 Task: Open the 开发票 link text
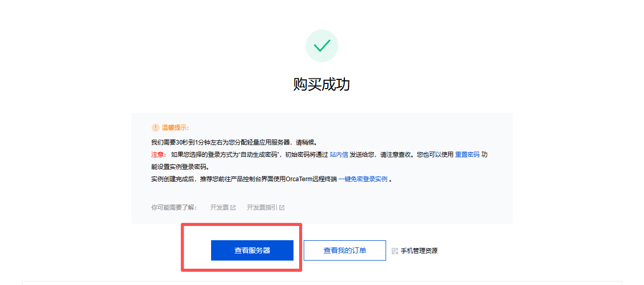tap(219, 208)
